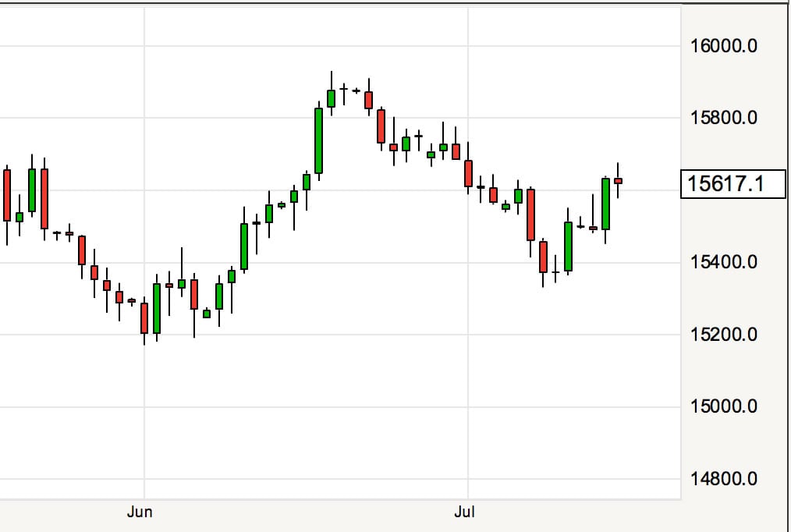
Task: Click the tall green candle before the latest candle
Action: click(605, 204)
